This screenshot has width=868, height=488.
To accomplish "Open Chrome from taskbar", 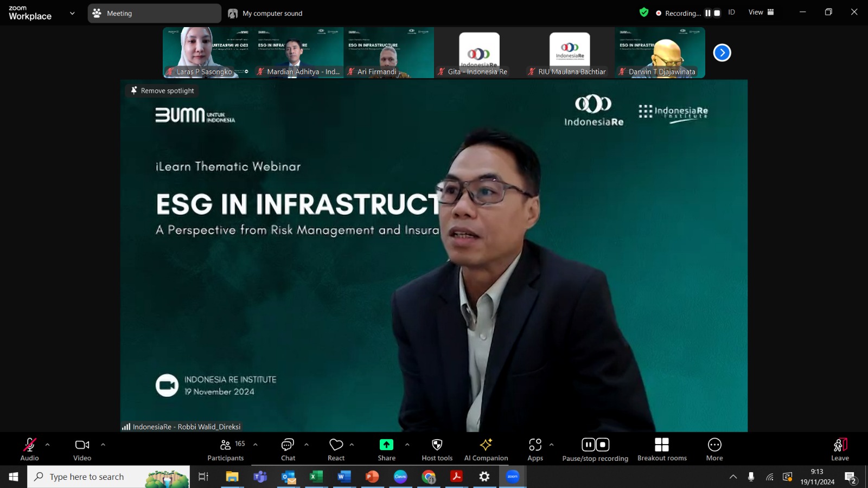I will click(x=429, y=477).
